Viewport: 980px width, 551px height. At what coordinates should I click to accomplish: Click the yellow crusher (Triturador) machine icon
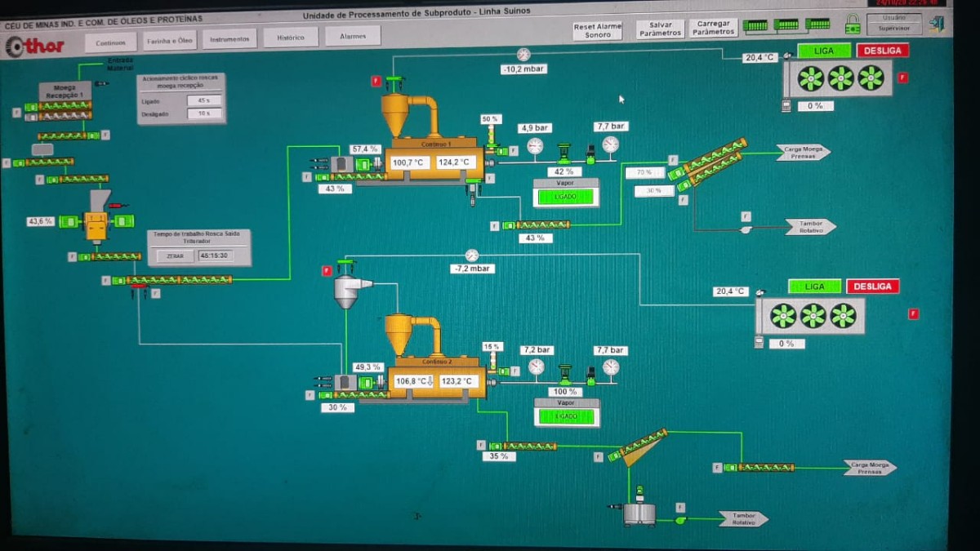tap(96, 223)
